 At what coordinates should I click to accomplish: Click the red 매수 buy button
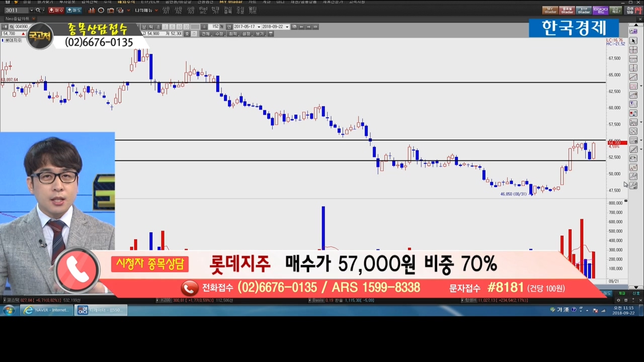click(56, 10)
